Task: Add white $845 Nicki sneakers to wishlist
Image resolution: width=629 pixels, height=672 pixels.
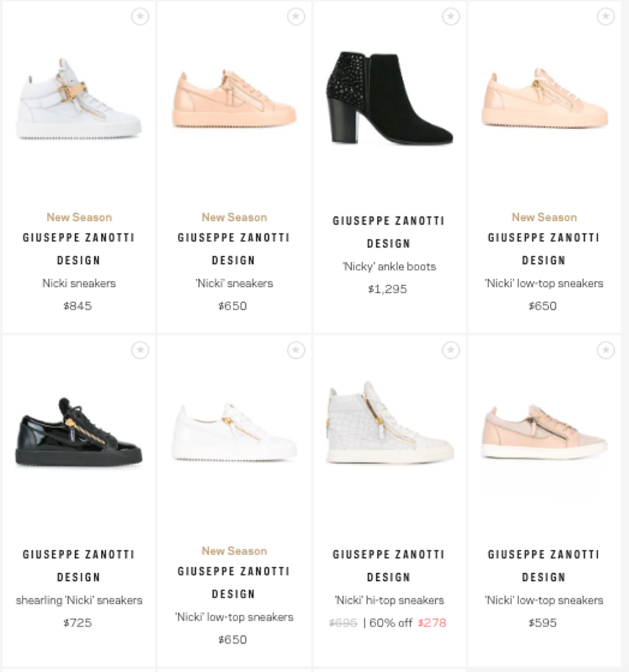Action: point(140,16)
